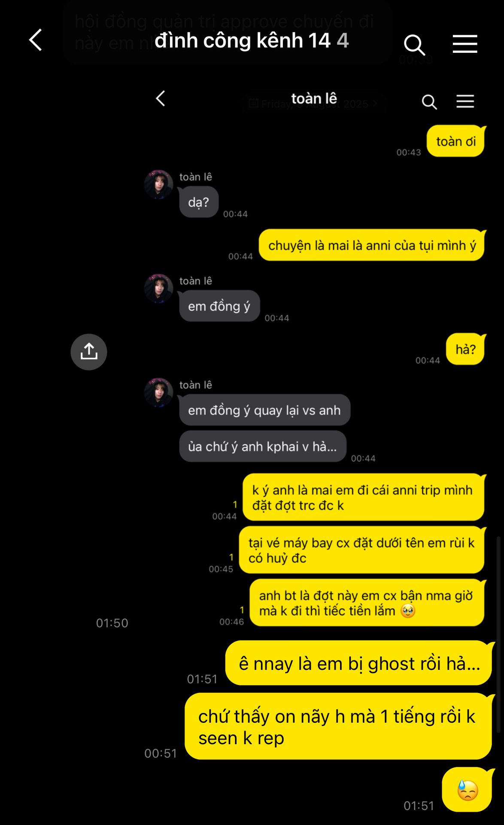Tap the share upload icon beside the screenshot
This screenshot has height=825, width=504.
point(89,352)
